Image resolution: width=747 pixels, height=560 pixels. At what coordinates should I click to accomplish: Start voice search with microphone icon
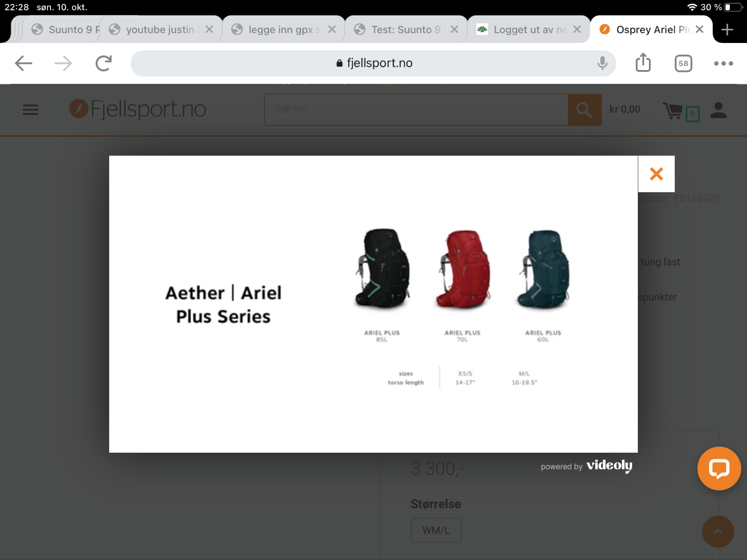602,63
